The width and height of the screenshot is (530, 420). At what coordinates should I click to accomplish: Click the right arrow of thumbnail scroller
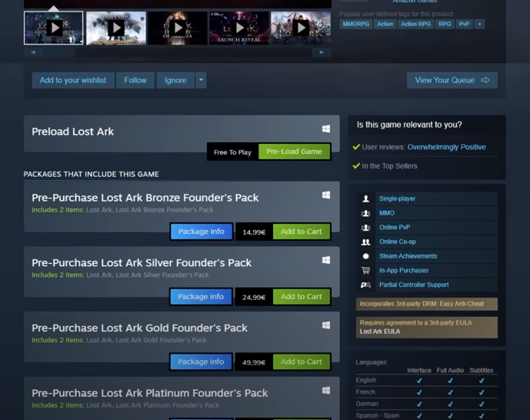pos(322,52)
